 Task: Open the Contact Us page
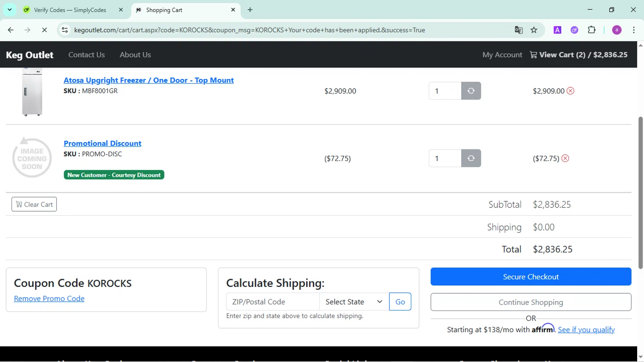click(x=86, y=55)
